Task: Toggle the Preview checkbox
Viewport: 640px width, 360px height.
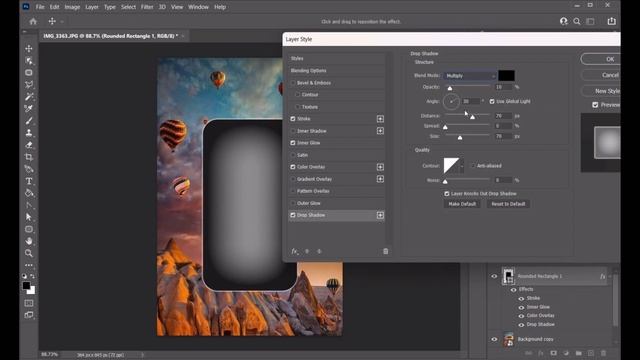Action: tap(595, 105)
